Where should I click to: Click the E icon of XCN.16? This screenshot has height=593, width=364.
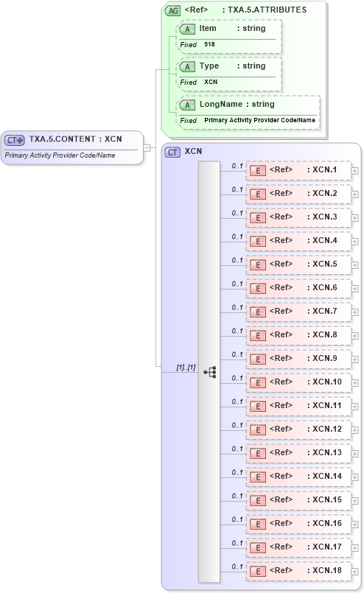(258, 524)
